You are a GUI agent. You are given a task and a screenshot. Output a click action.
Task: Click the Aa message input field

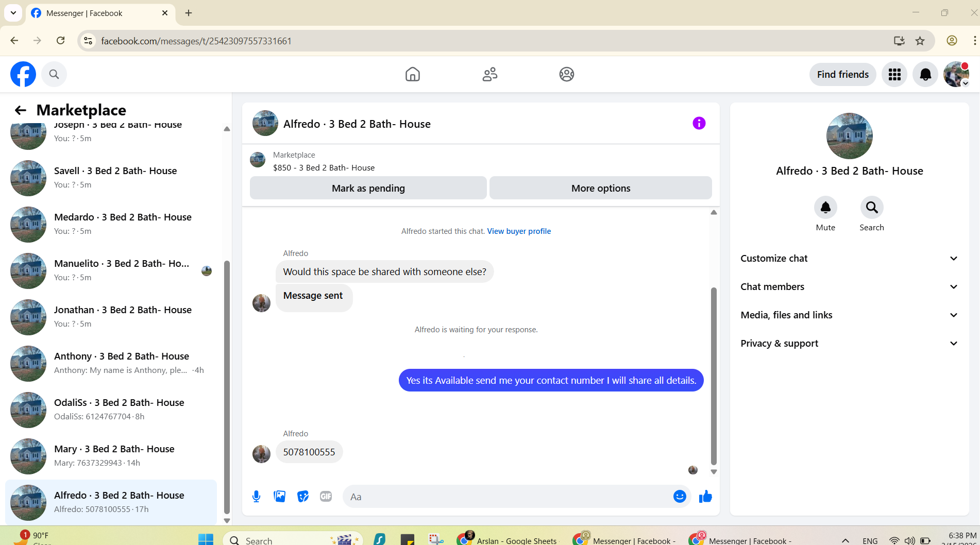(508, 497)
